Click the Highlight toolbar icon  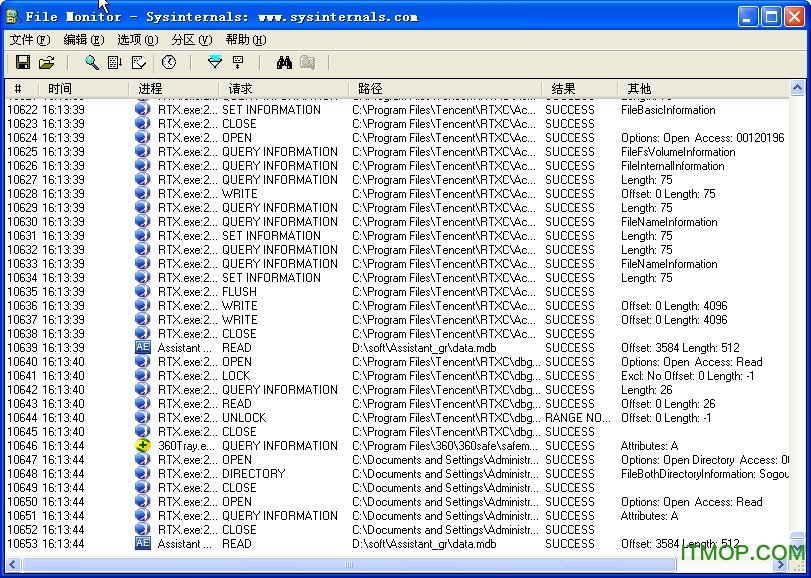coord(238,62)
